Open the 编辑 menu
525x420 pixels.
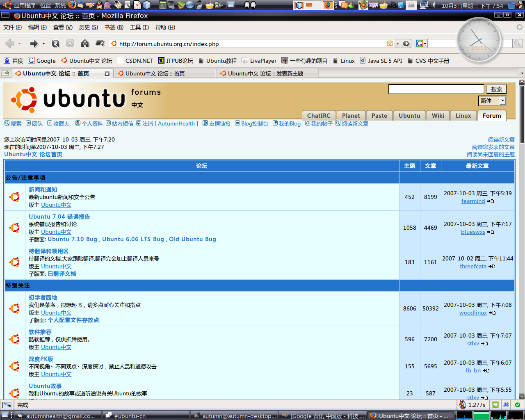coord(37,27)
